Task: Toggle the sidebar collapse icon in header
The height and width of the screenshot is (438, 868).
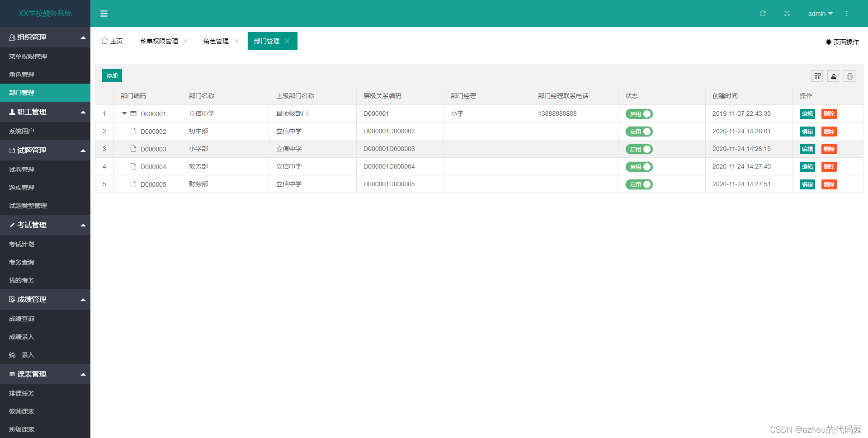Action: 104,14
